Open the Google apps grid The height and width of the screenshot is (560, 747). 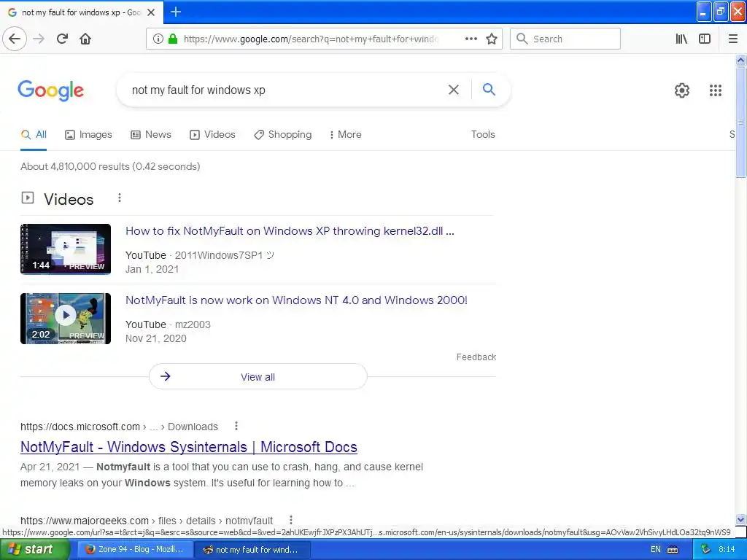(716, 90)
